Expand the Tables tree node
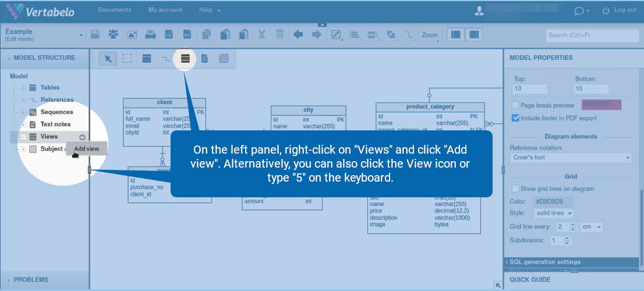The width and height of the screenshot is (644, 291). pos(23,88)
